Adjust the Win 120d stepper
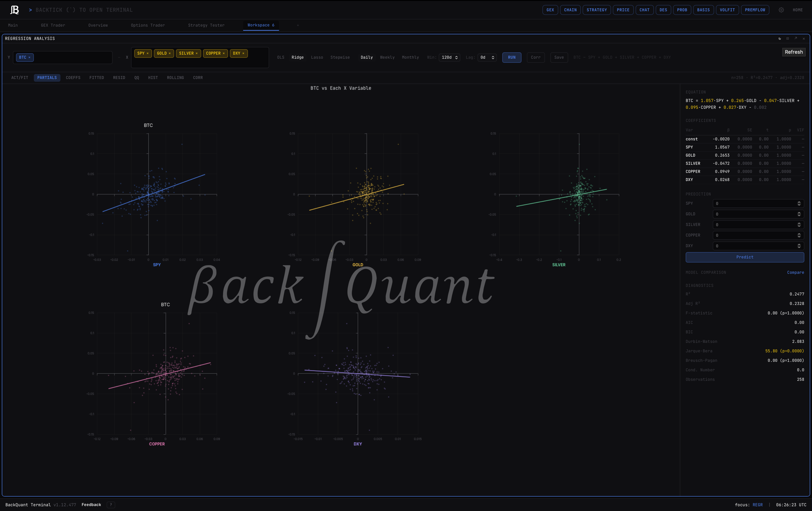 (x=456, y=57)
